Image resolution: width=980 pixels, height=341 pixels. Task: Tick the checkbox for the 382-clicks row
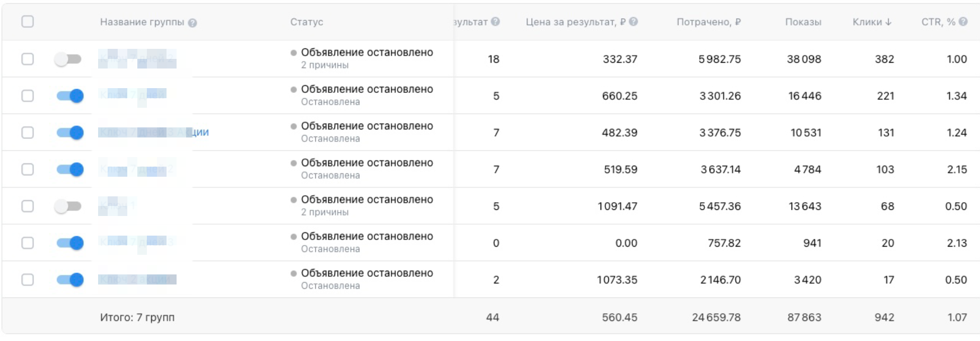tap(28, 59)
